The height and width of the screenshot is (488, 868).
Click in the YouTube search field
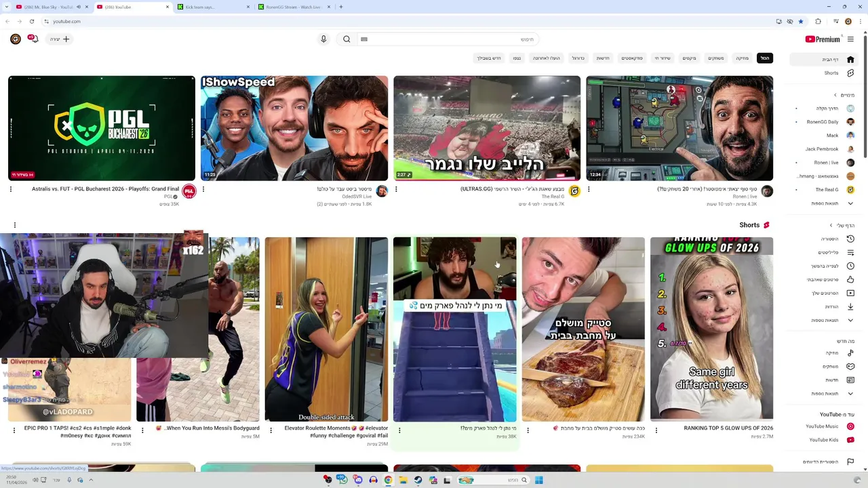448,39
